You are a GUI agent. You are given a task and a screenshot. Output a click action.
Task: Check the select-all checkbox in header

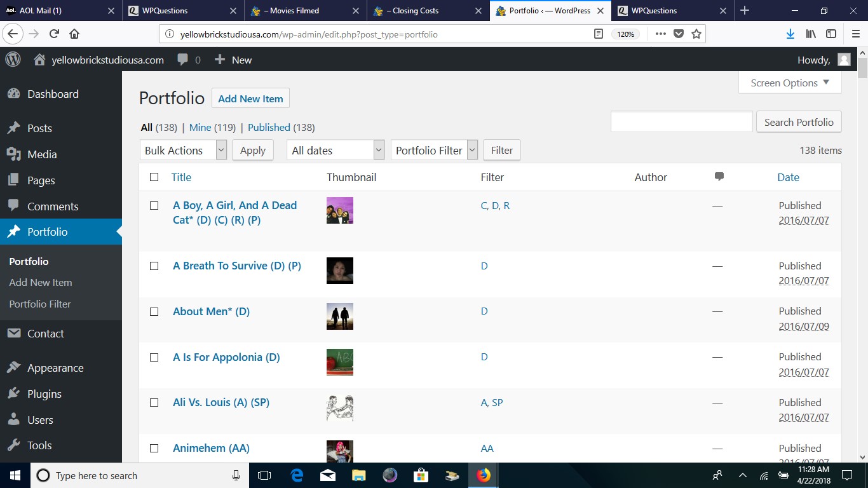click(x=154, y=177)
